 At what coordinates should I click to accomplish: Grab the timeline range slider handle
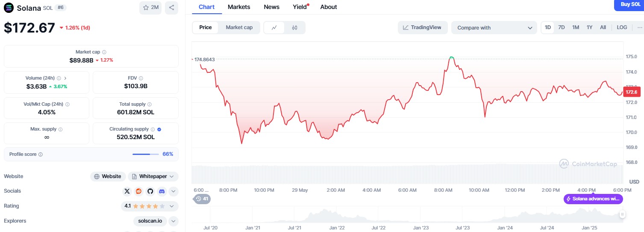[x=623, y=214]
